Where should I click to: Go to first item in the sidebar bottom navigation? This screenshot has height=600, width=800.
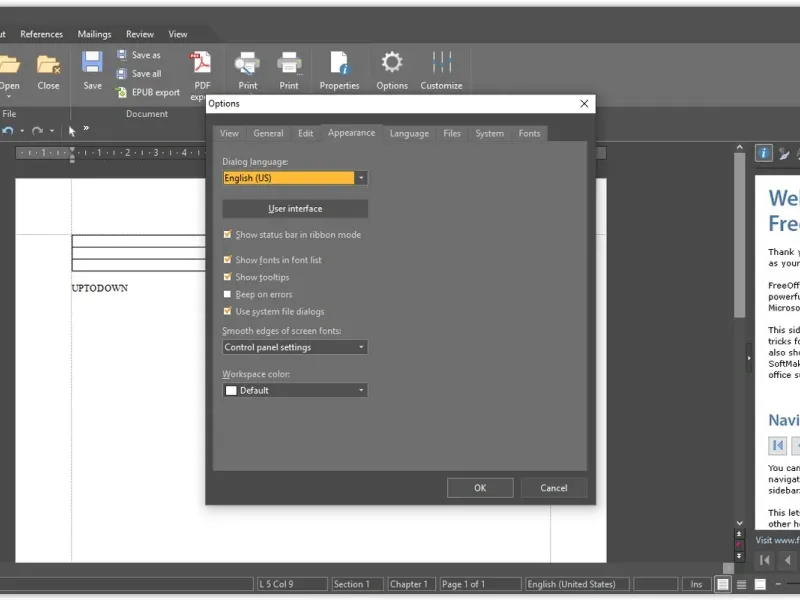tap(765, 560)
